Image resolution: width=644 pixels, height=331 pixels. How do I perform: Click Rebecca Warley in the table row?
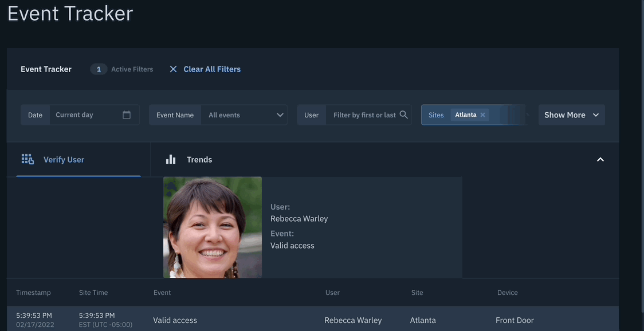(x=353, y=320)
